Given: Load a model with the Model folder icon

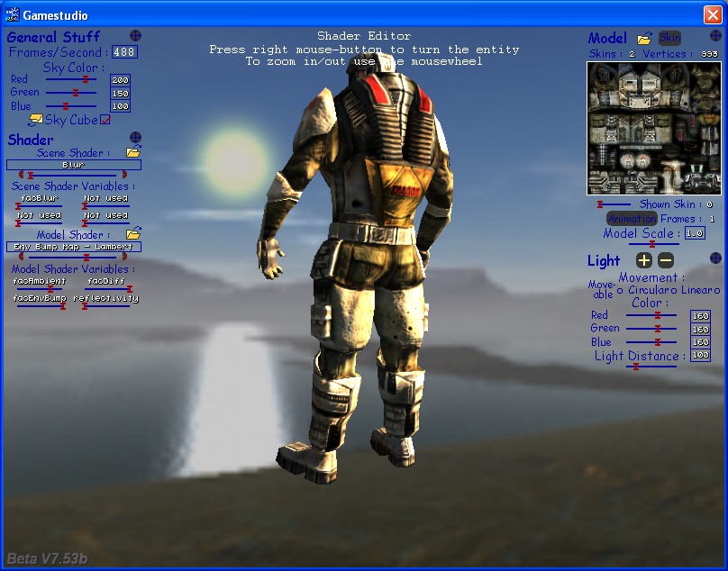Looking at the screenshot, I should pyautogui.click(x=644, y=39).
